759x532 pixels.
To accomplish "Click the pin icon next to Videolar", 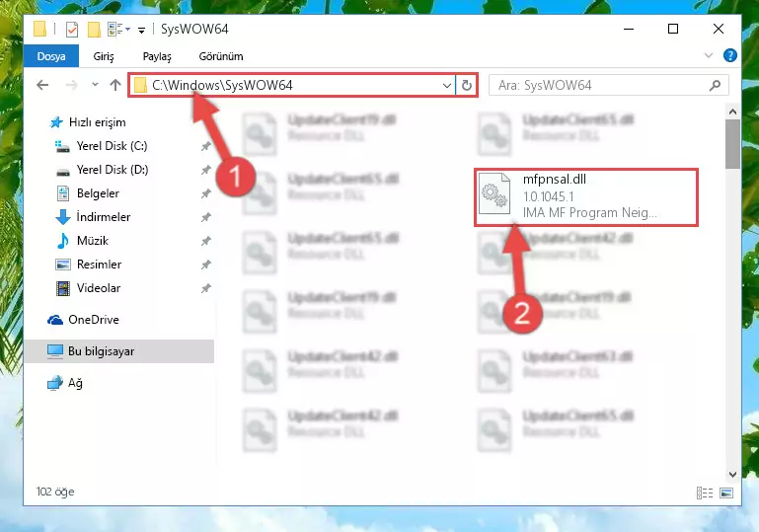I will 205,288.
